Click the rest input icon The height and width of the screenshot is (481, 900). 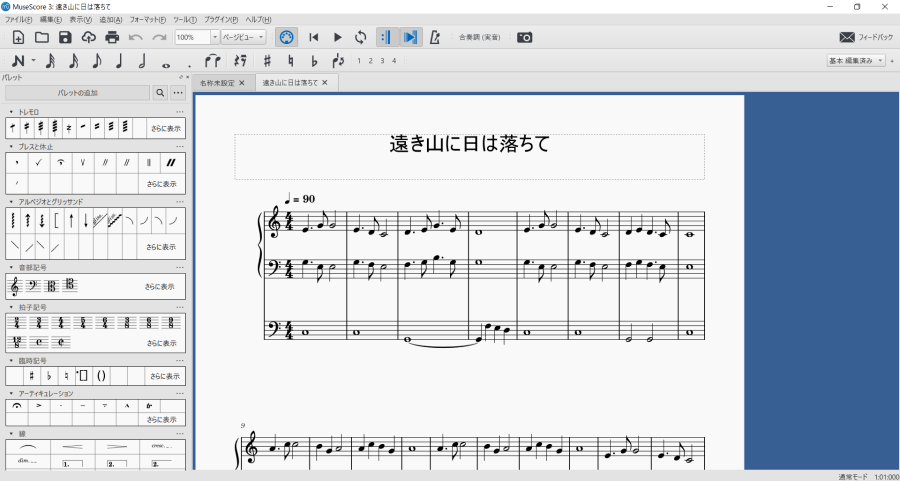(x=240, y=60)
